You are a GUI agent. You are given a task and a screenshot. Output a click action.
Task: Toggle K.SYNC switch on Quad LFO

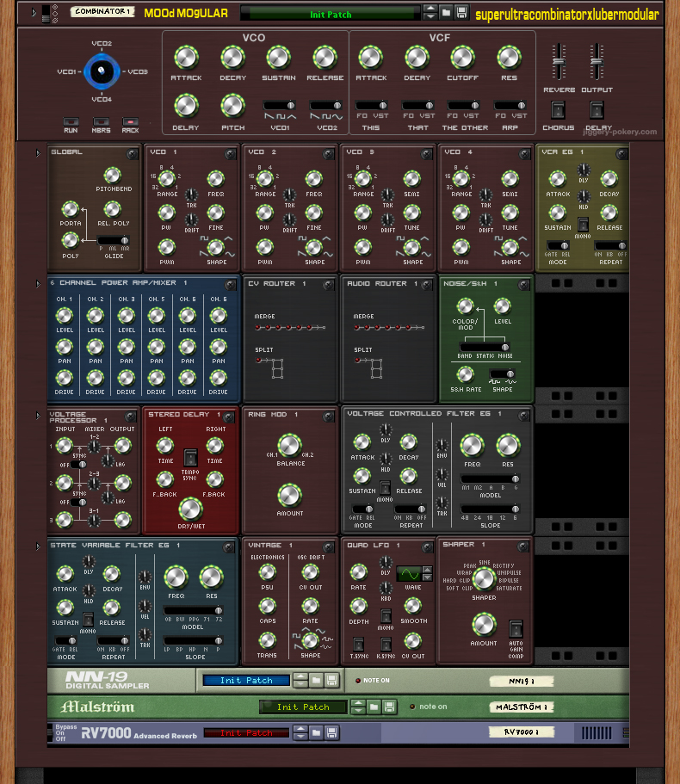[x=386, y=644]
